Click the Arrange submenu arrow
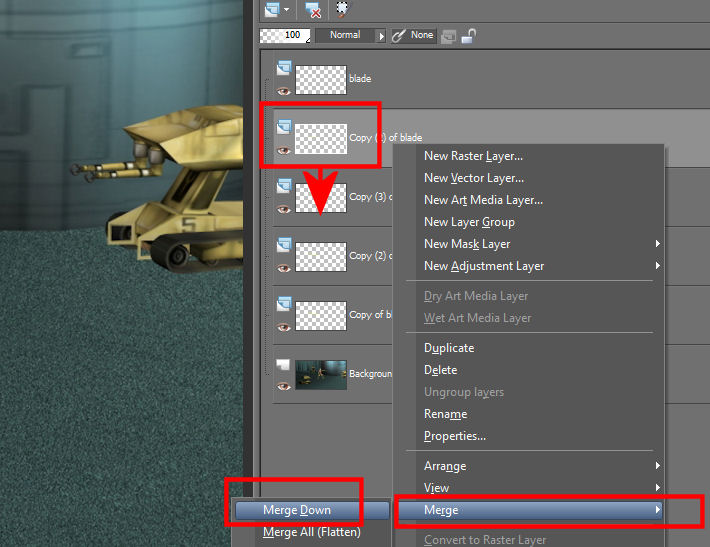This screenshot has height=547, width=710. coord(657,465)
